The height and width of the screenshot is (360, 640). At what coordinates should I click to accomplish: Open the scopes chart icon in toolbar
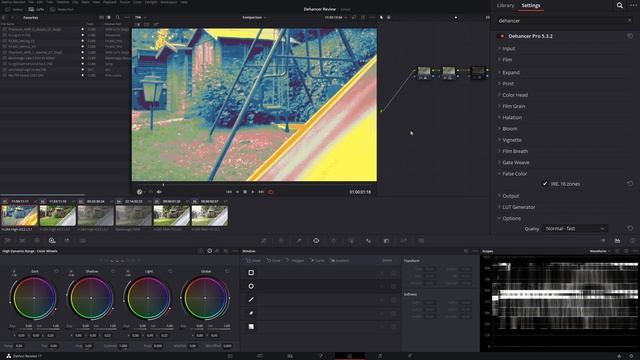(617, 241)
